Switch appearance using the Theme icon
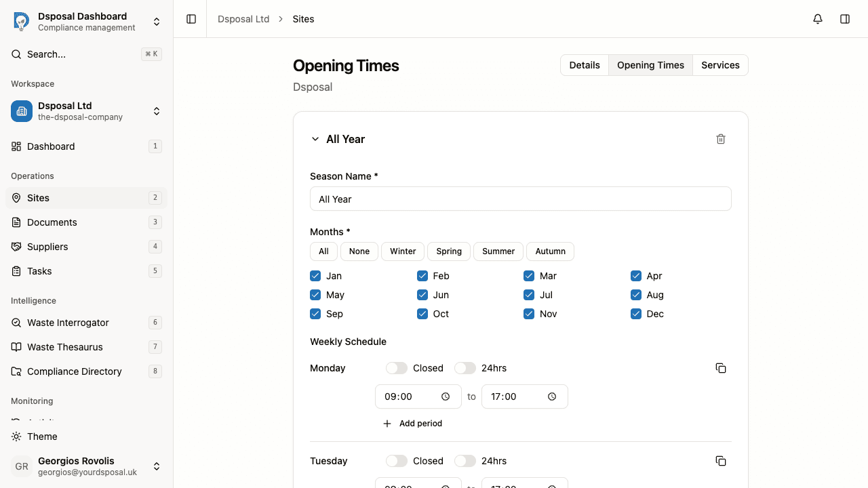 click(16, 436)
